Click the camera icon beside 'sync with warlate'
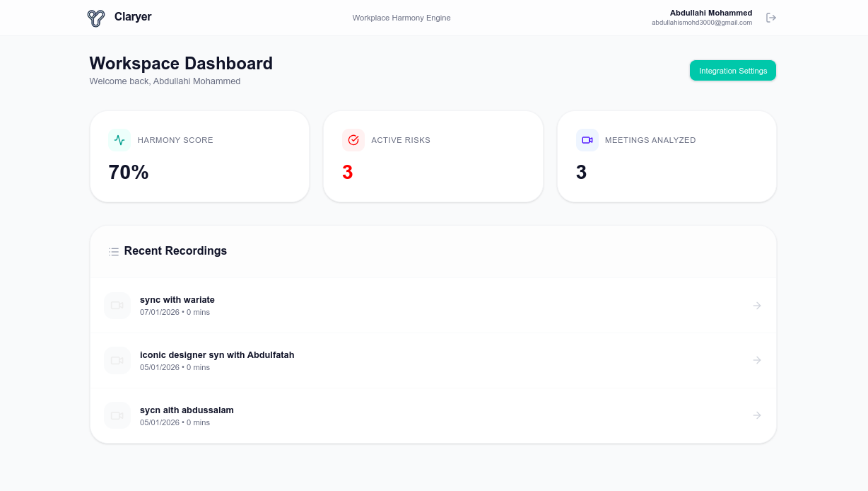The image size is (868, 491). [117, 305]
